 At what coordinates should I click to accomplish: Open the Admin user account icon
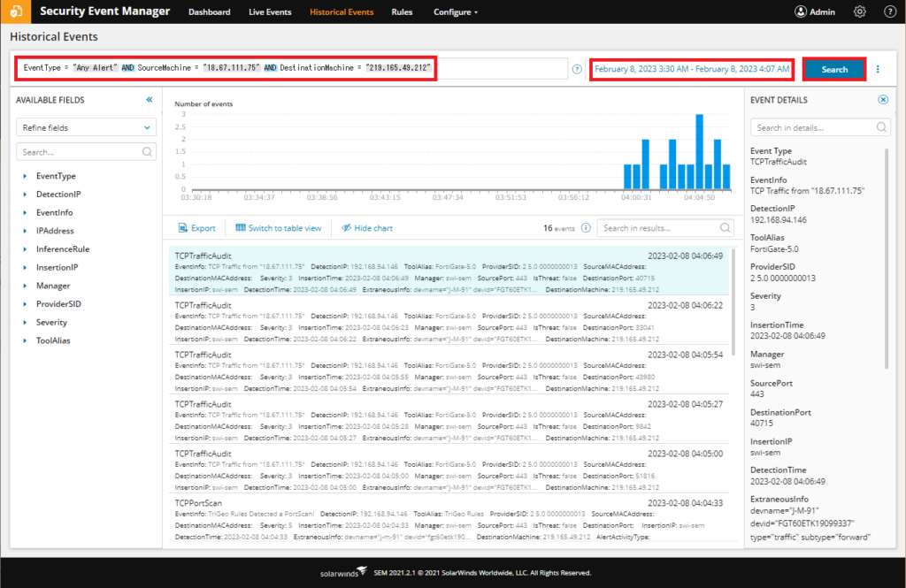tap(800, 11)
